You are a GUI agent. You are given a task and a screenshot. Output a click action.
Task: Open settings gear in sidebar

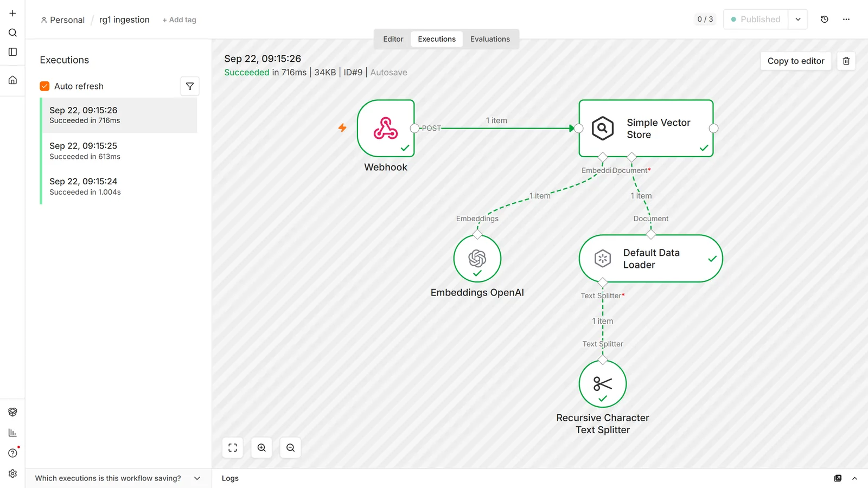(12, 473)
